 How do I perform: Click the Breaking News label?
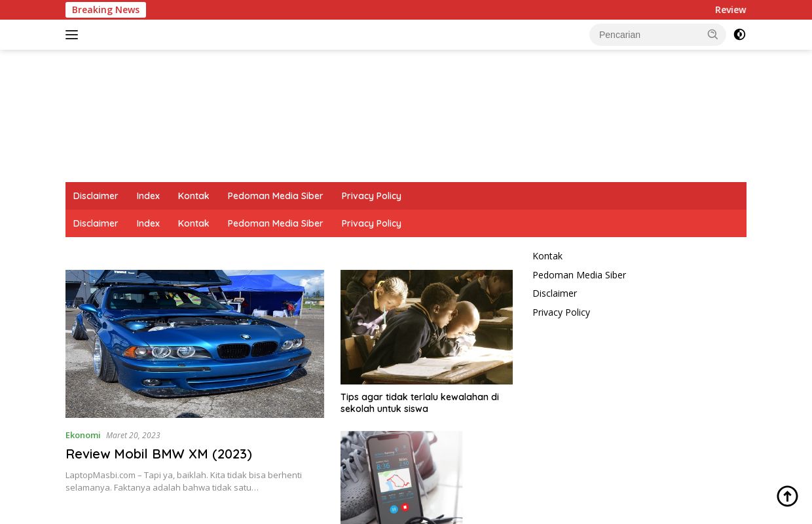(105, 10)
